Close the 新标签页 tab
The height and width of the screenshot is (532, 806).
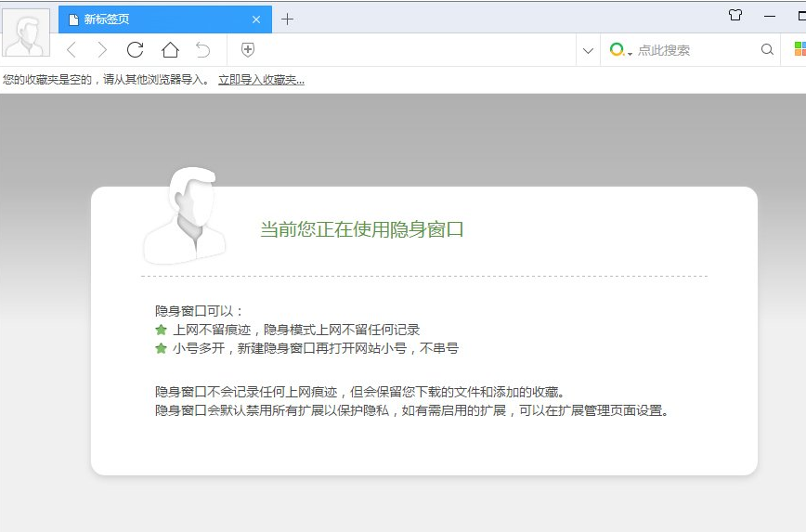(x=256, y=19)
